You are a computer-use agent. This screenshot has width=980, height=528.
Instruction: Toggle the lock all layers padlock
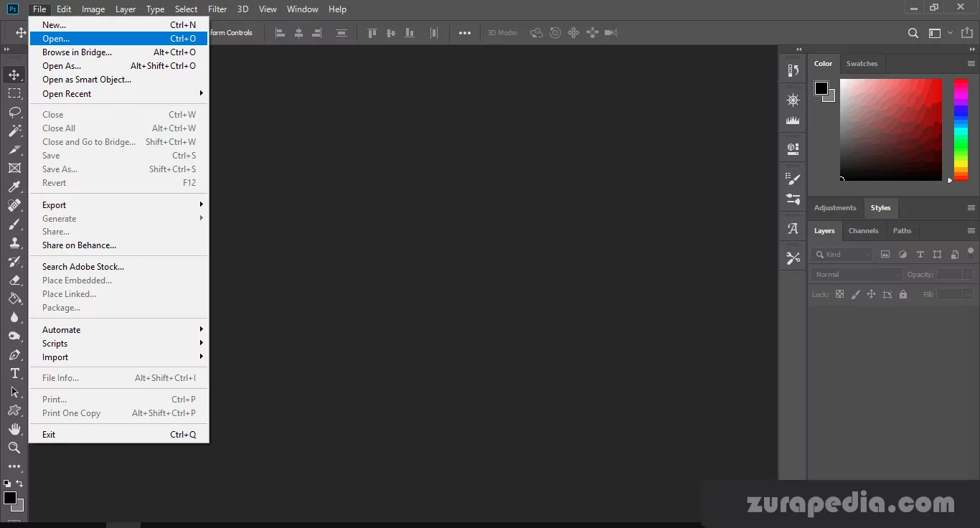point(903,294)
